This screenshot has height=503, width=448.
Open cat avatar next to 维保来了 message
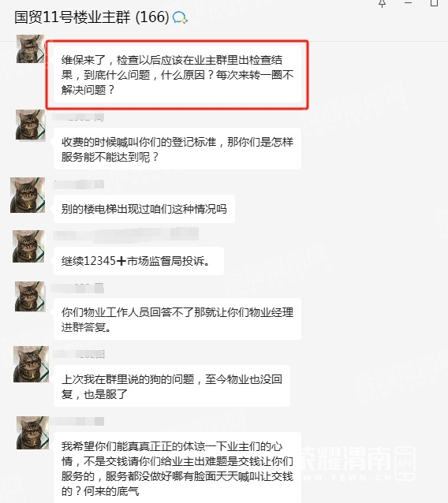tap(30, 49)
